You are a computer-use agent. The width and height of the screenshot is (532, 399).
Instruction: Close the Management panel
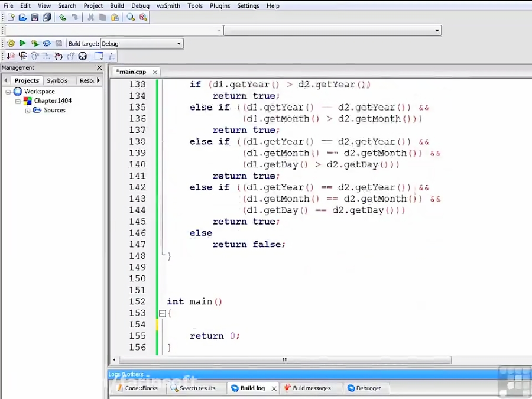99,68
